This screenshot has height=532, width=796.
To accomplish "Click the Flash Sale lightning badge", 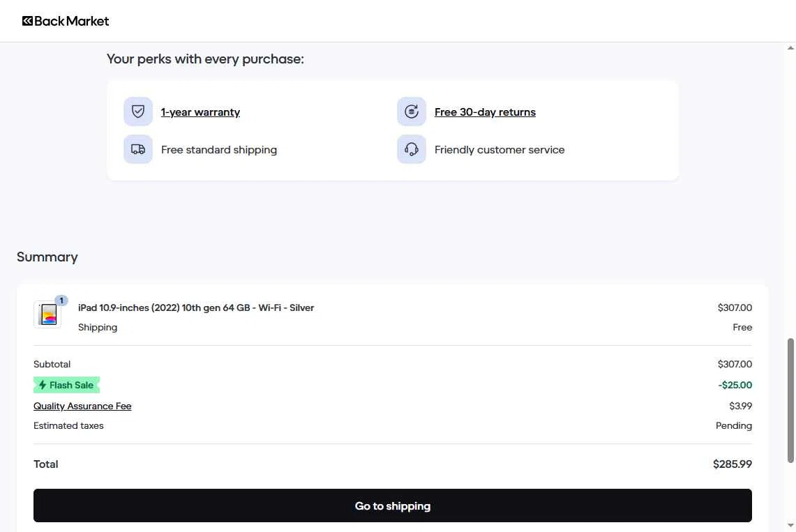I will pos(66,385).
